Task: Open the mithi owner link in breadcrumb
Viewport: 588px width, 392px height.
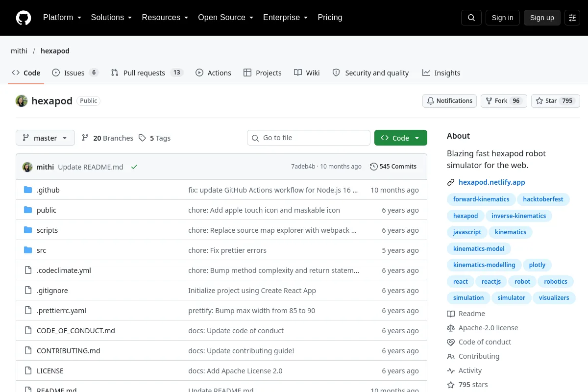Action: point(19,51)
